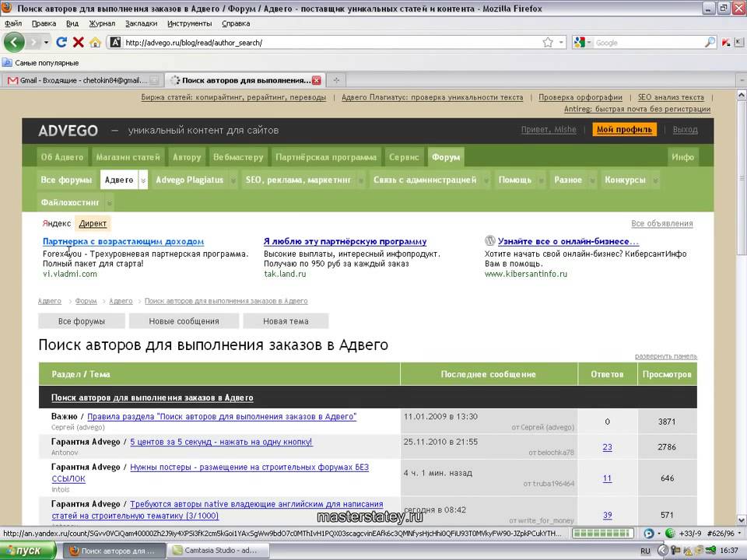Close the Поиск авторов tab
747x560 pixels.
(x=317, y=80)
